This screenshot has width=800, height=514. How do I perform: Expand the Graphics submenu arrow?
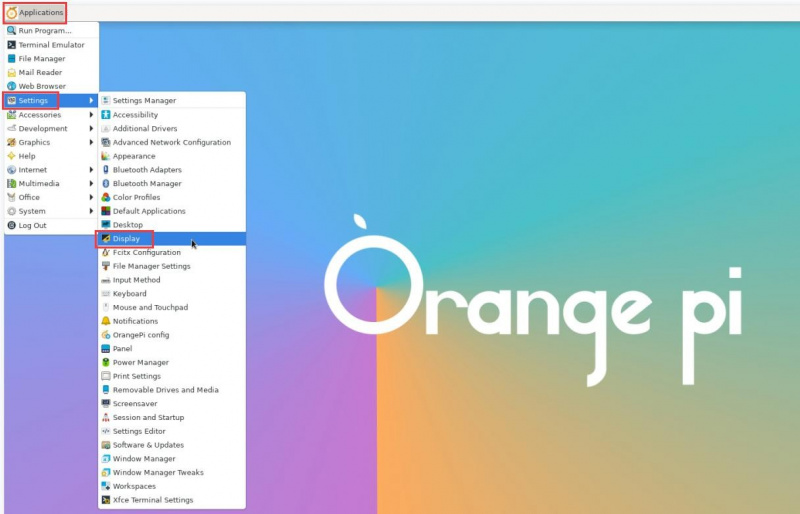tap(91, 142)
